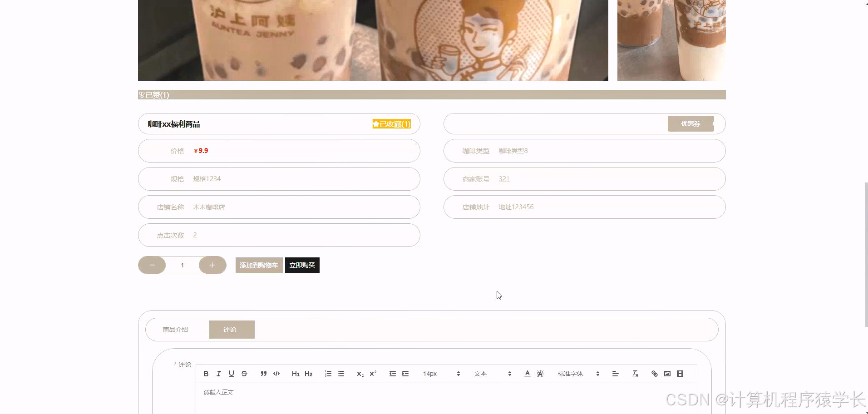Image resolution: width=868 pixels, height=414 pixels.
Task: Switch to the 评论 tab
Action: tap(232, 330)
